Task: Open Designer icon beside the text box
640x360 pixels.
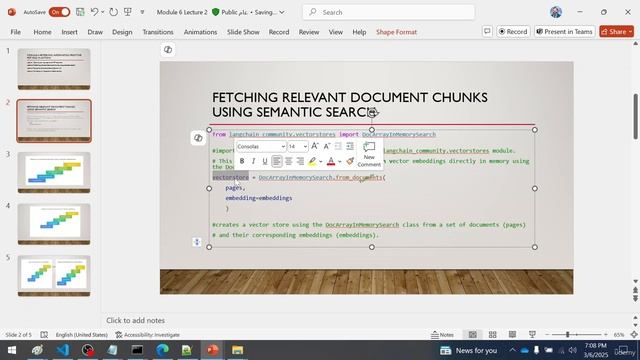Action: coord(198,138)
